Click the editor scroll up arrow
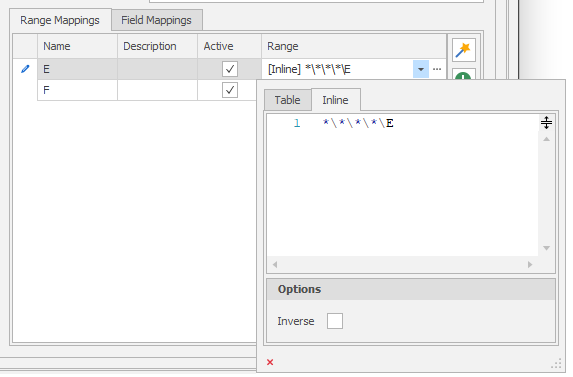The image size is (573, 377). (546, 139)
